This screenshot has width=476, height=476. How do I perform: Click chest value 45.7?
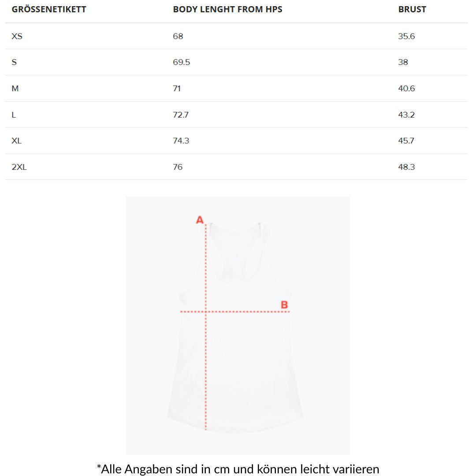[x=406, y=141]
